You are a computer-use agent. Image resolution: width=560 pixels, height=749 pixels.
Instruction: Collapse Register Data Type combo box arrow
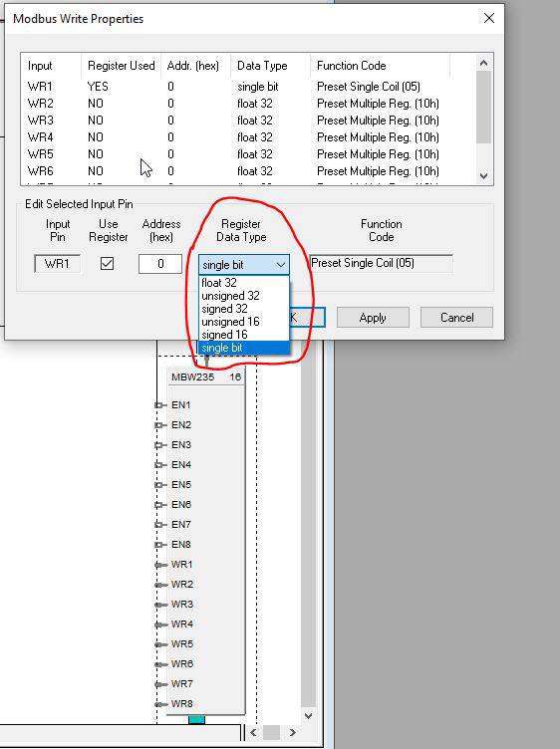280,265
